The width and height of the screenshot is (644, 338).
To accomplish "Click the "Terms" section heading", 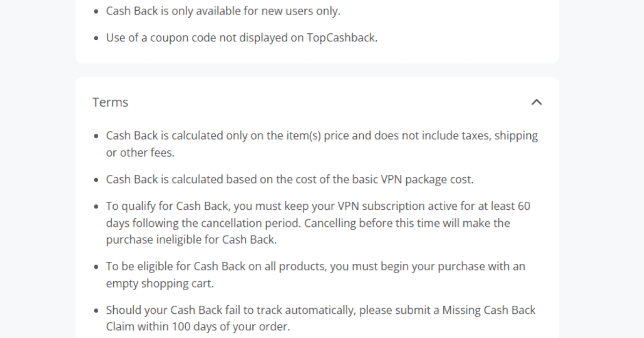I will (x=110, y=102).
